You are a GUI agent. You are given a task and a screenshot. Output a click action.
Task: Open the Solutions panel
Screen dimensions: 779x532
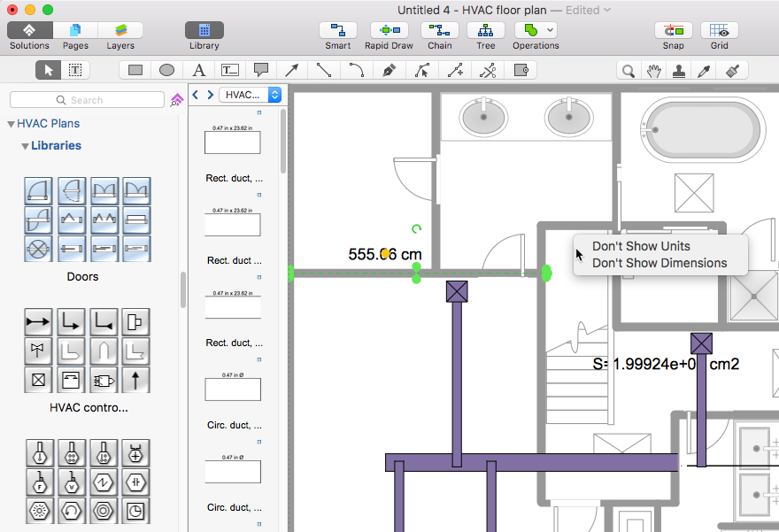point(29,31)
